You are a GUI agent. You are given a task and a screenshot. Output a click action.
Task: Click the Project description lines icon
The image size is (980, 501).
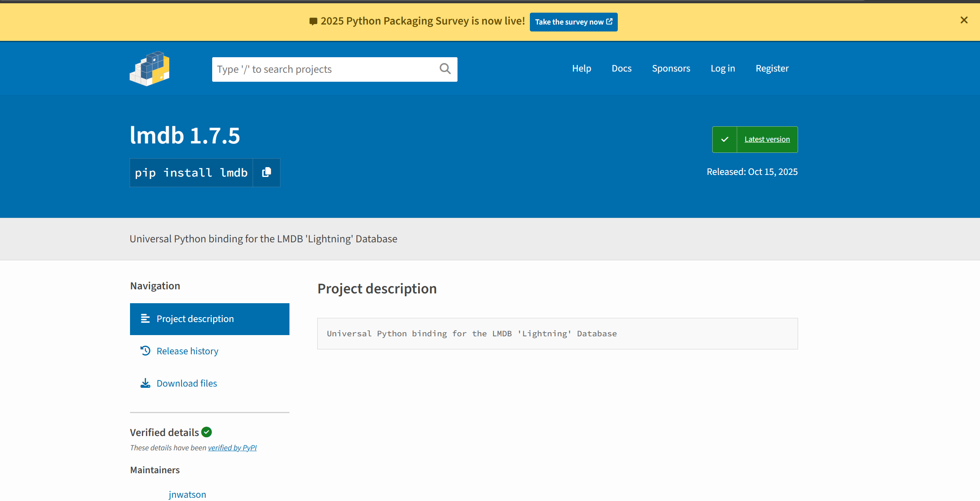[145, 319]
